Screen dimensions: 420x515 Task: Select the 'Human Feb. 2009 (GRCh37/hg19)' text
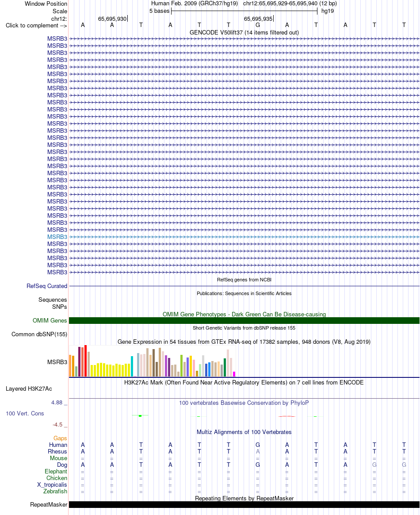click(194, 4)
